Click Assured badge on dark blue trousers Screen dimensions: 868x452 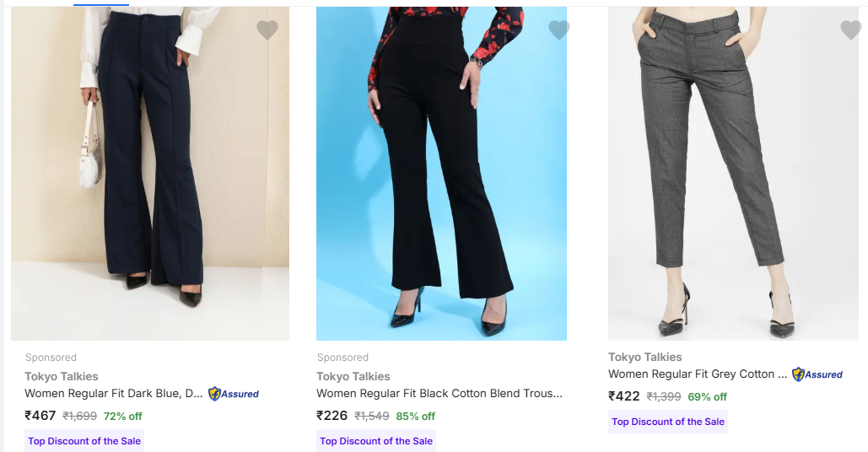click(234, 394)
